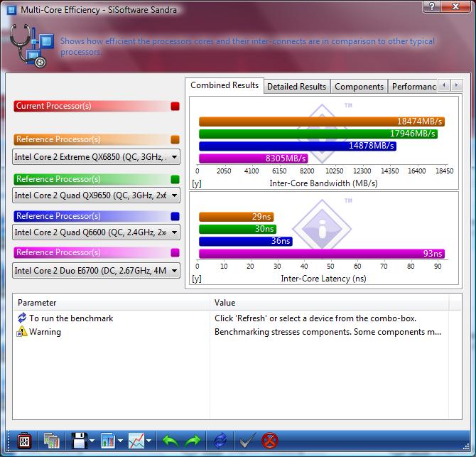Open the Core 2 Quad QX9650 combo box
This screenshot has width=476, height=457.
click(96, 195)
